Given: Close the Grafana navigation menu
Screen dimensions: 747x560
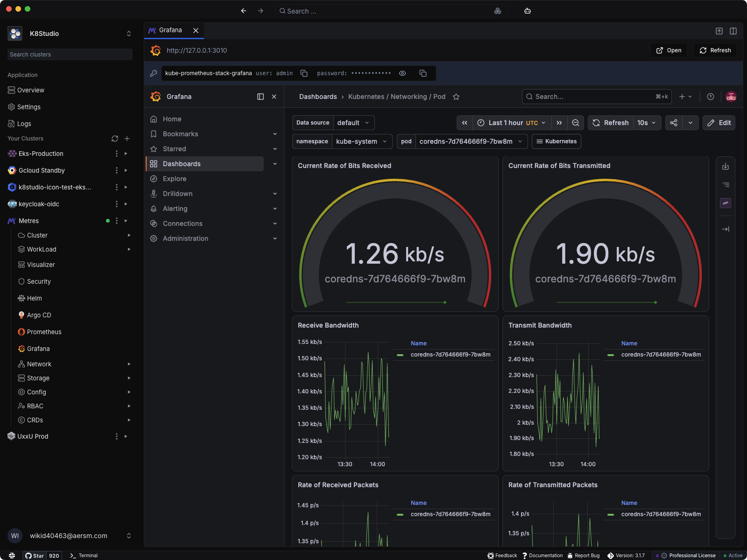Looking at the screenshot, I should point(274,97).
